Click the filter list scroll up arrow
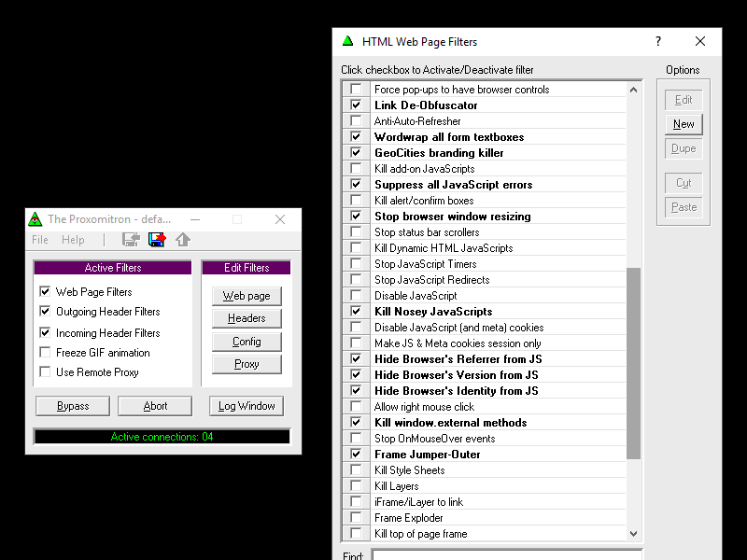This screenshot has width=747, height=560. [x=633, y=90]
